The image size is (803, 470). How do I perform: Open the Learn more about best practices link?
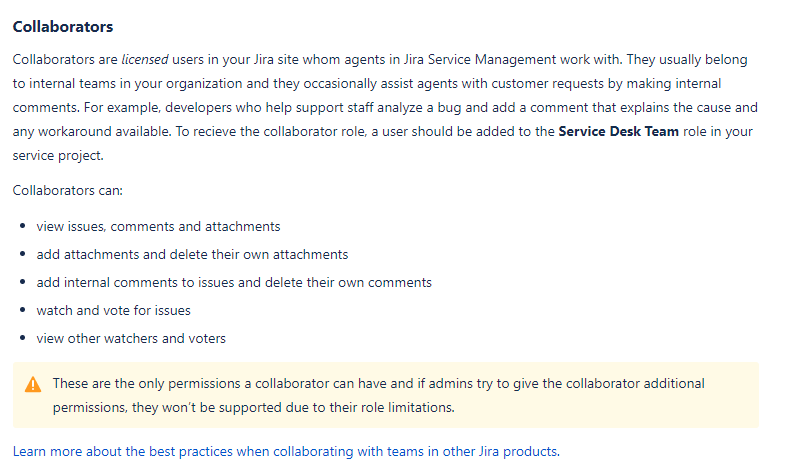(286, 452)
